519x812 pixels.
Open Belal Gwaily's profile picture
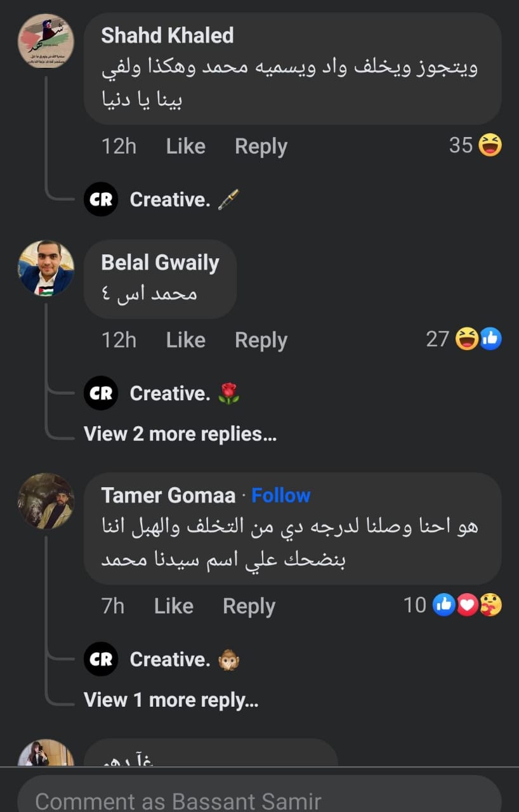(x=46, y=268)
